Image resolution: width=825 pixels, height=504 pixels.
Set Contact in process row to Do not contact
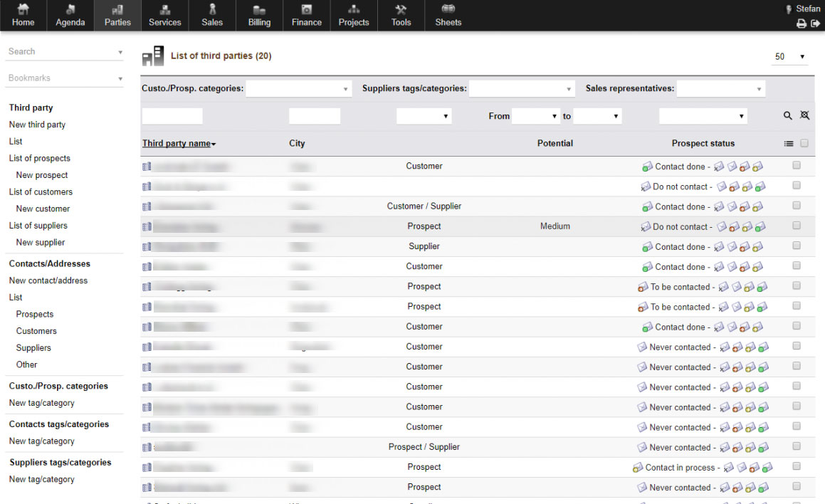pos(729,468)
